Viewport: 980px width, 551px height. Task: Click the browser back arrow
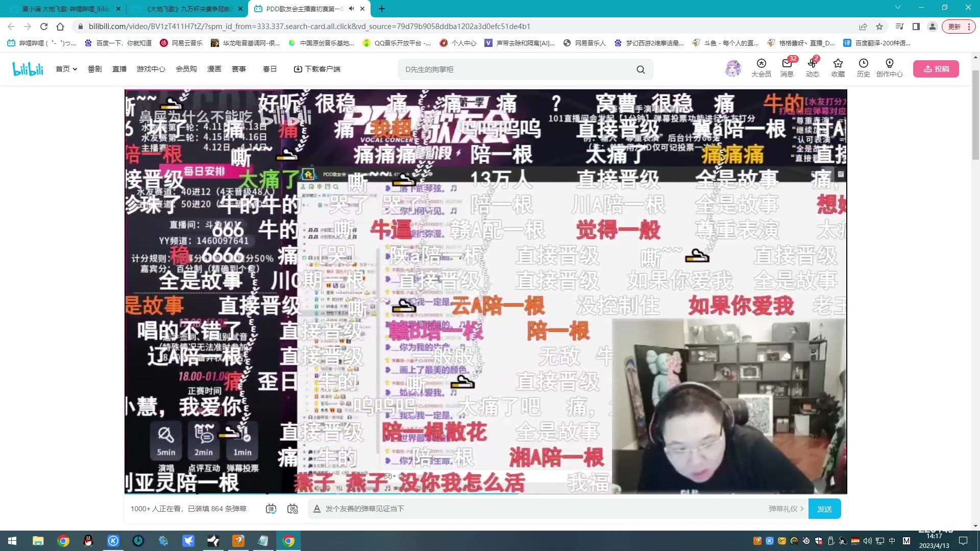[11, 27]
